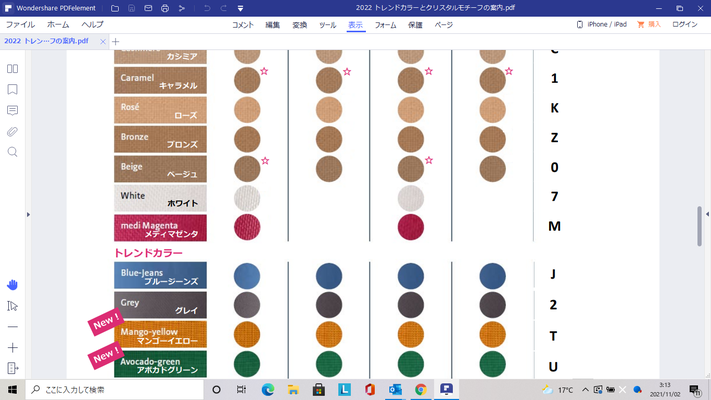Switch to the ページ tab
711x400 pixels.
443,25
